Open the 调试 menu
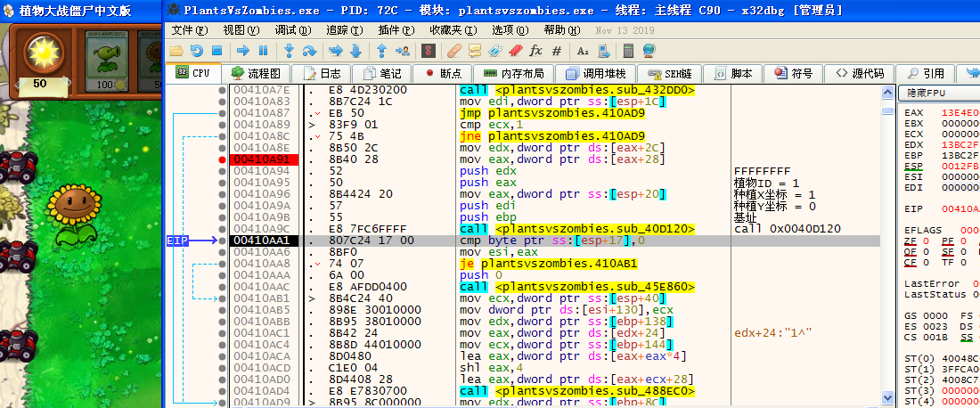The image size is (980, 408). [x=293, y=30]
